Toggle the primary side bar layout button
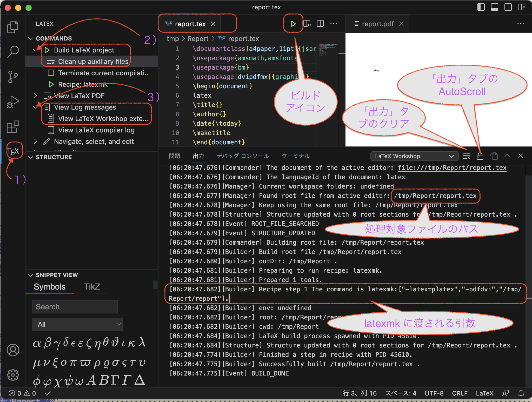 [481, 7]
